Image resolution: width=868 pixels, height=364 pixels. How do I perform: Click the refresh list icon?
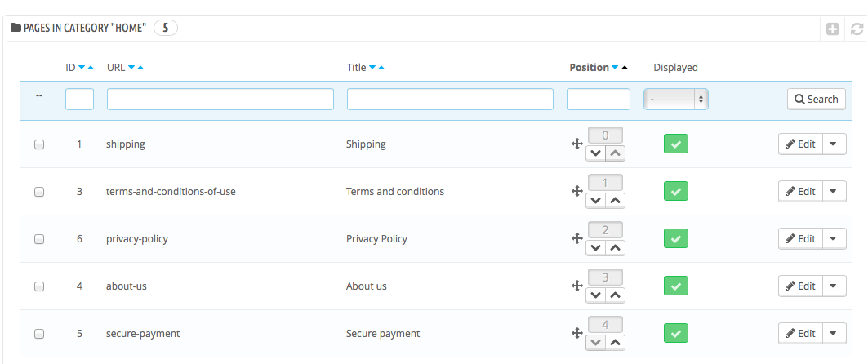(x=857, y=29)
